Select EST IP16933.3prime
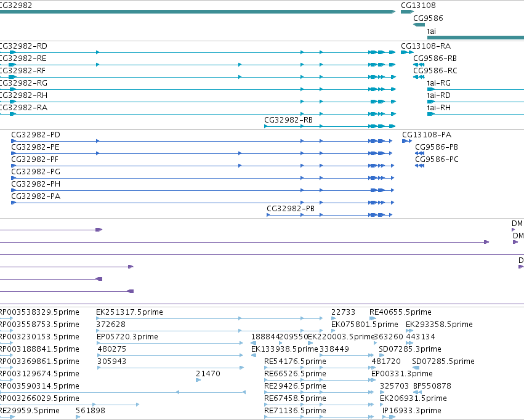Image resolution: width=524 pixels, height=420 pixels. tap(412, 411)
